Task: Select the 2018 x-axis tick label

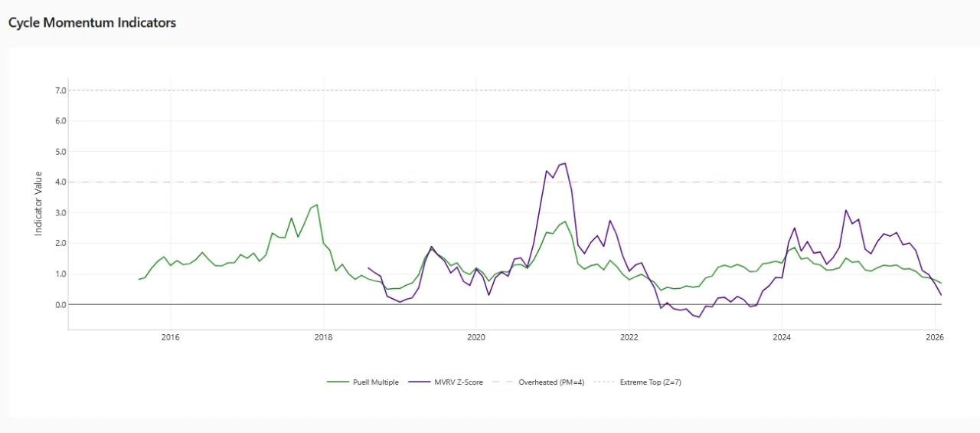Action: (x=323, y=337)
